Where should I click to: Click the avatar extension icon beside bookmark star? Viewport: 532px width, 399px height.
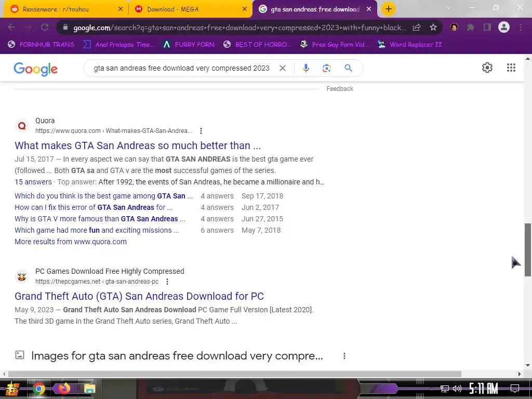(x=454, y=27)
